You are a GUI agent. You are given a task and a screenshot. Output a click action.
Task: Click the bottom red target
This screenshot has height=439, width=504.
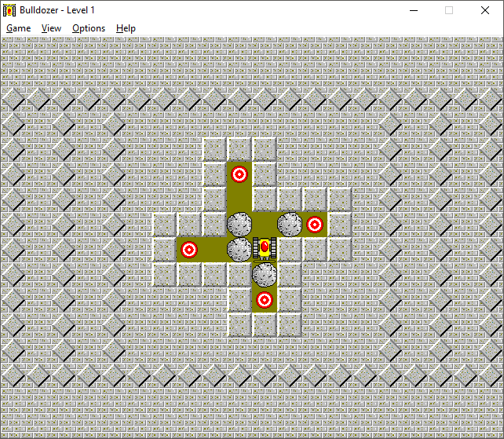tap(265, 300)
